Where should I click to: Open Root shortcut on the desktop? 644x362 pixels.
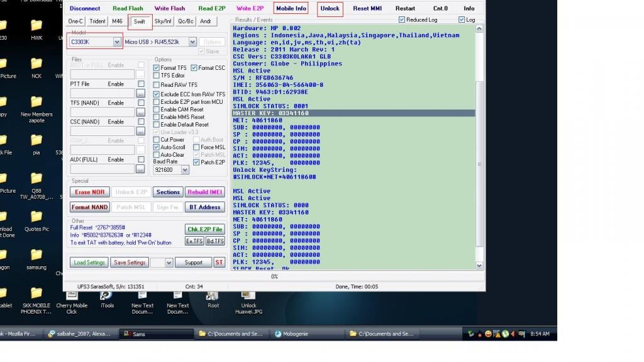[213, 295]
